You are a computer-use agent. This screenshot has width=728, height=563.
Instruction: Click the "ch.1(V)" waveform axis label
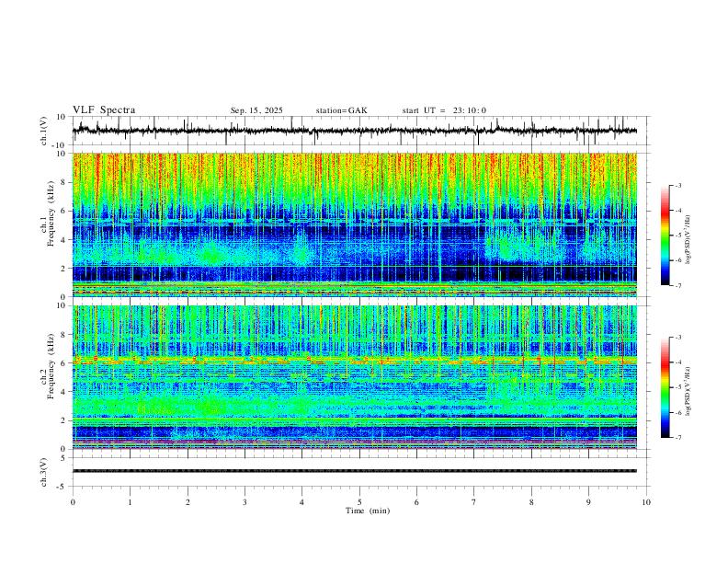tap(44, 131)
